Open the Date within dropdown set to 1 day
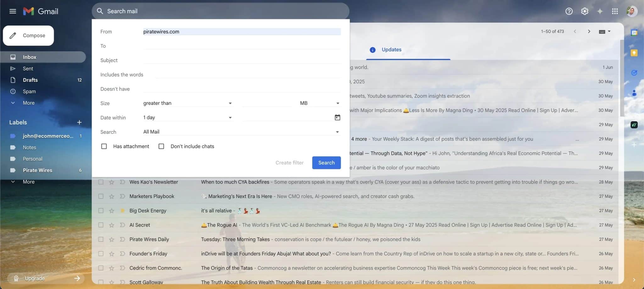This screenshot has width=644, height=289. [188, 117]
